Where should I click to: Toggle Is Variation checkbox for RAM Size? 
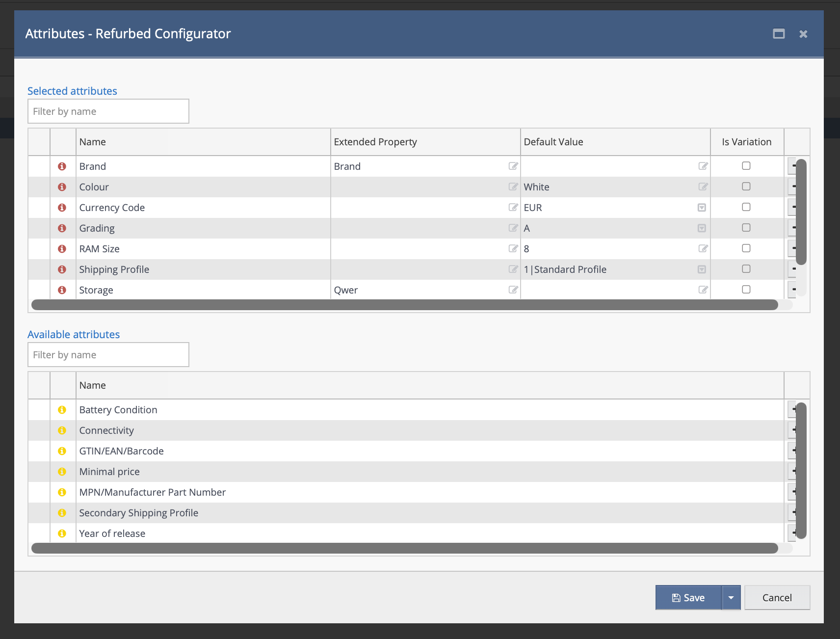click(746, 248)
